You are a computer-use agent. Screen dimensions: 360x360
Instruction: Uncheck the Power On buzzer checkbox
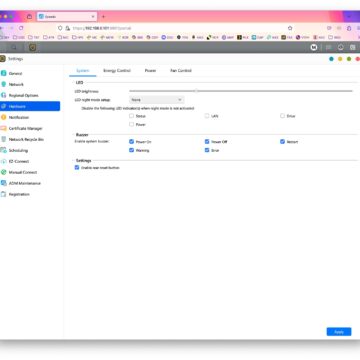coord(131,142)
